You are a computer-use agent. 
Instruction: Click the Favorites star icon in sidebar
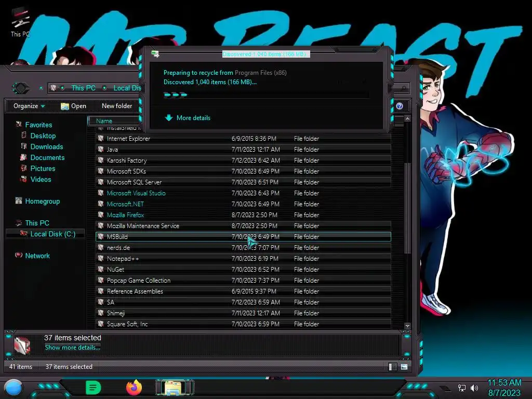19,125
